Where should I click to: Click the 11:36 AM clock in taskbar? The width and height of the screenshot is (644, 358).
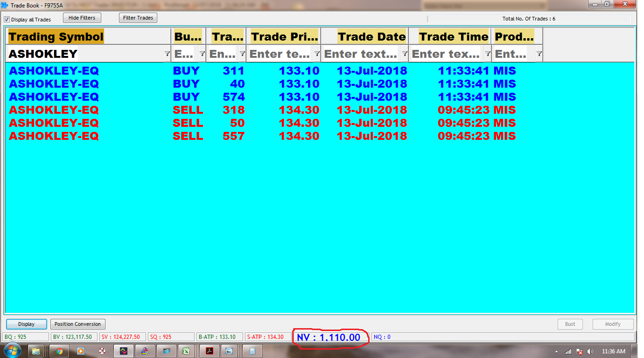[x=613, y=351]
